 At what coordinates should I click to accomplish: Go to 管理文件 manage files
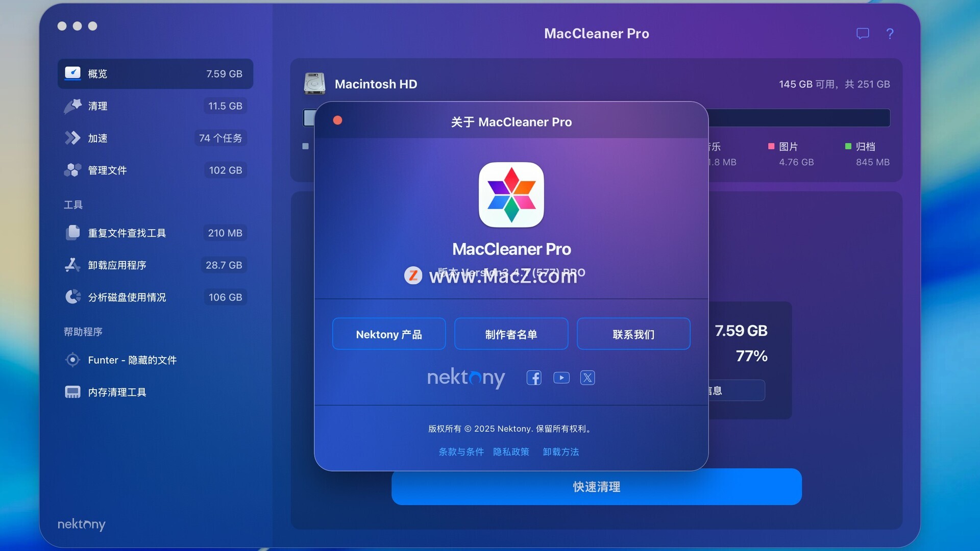(x=155, y=170)
